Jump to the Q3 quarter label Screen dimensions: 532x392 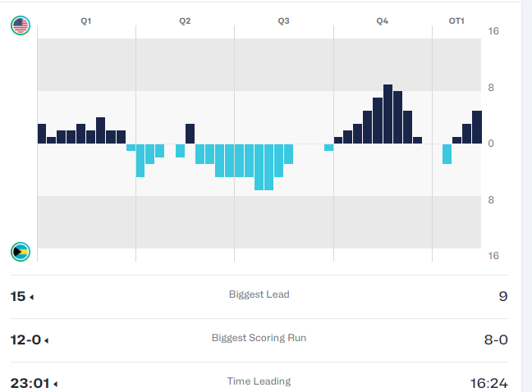tap(283, 21)
